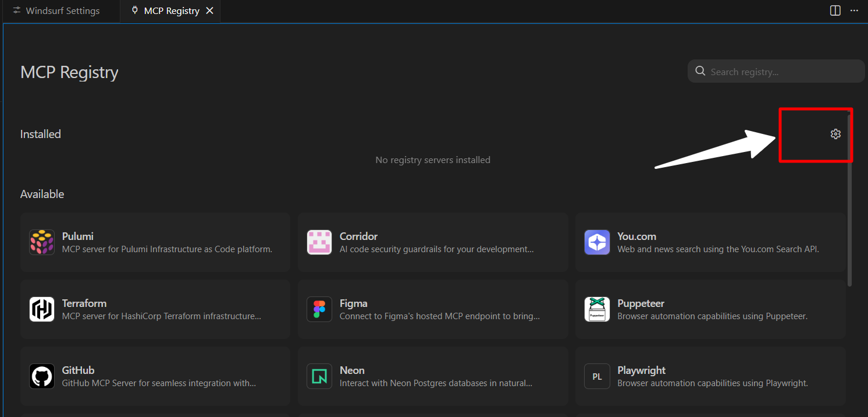Click the search magnifier icon
This screenshot has height=417, width=868.
coord(700,71)
